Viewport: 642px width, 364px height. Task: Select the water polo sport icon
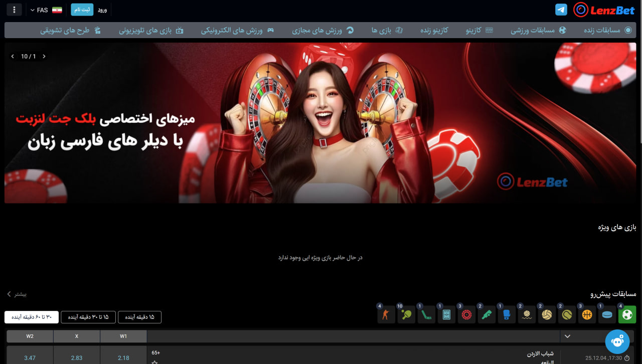[x=527, y=315]
